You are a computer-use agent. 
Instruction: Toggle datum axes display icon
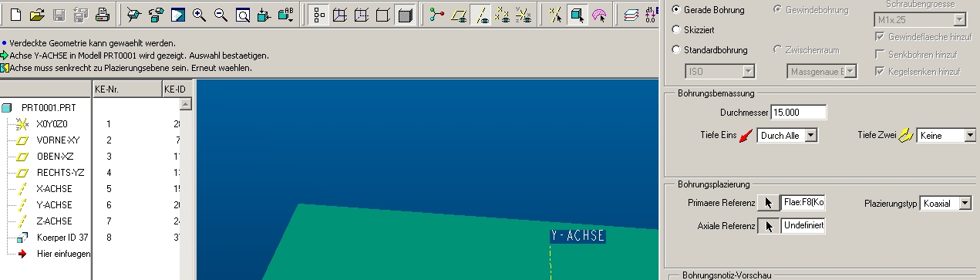[x=480, y=14]
